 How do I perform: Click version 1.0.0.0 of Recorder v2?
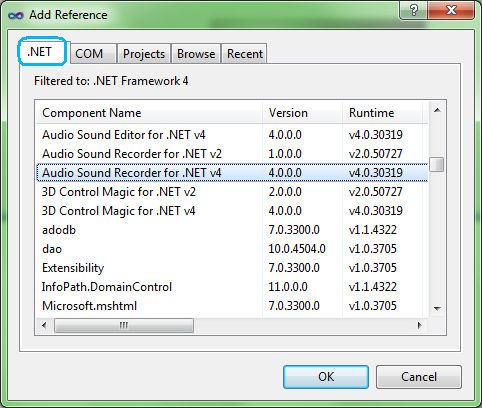[285, 154]
